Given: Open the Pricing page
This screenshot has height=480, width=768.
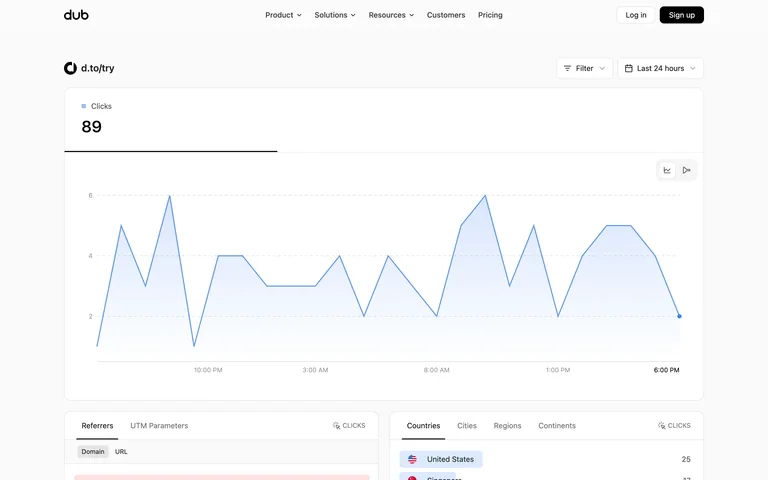Looking at the screenshot, I should [x=490, y=15].
